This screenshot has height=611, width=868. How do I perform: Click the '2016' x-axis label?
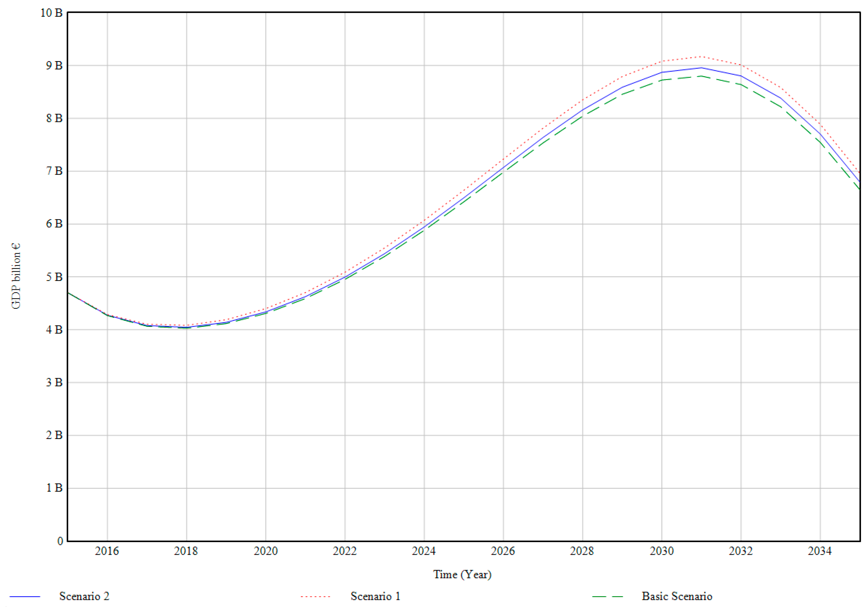107,551
